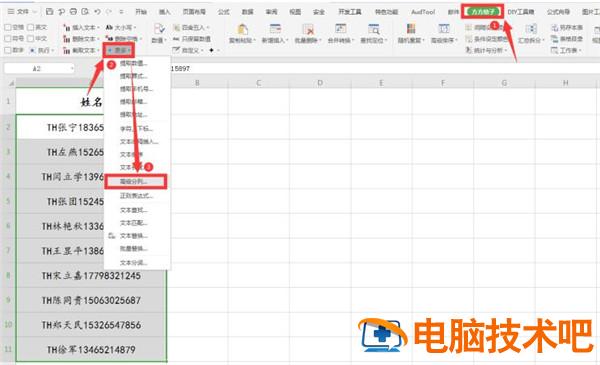The image size is (600, 365).
Task: Switch to the DIY工具箱 tab
Action: [521, 12]
